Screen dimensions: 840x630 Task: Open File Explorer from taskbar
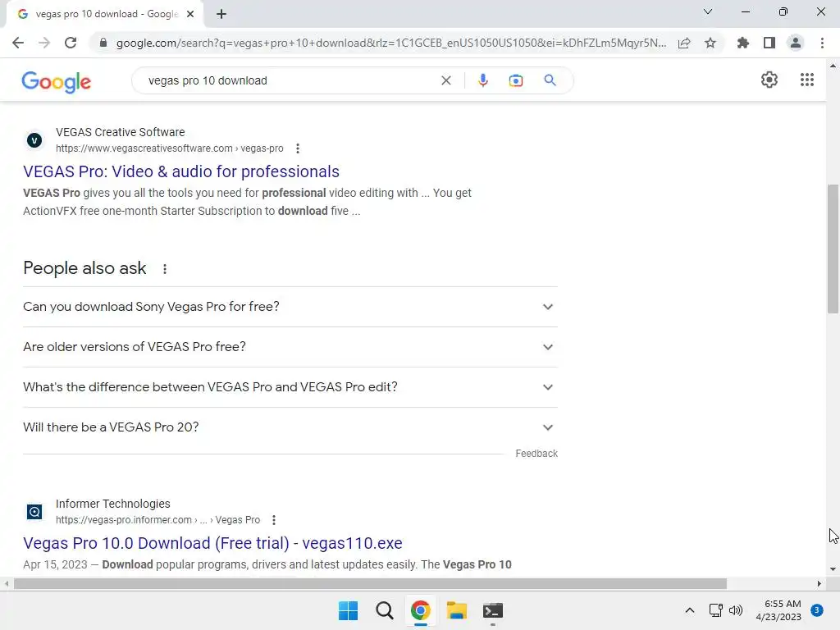[x=456, y=610]
